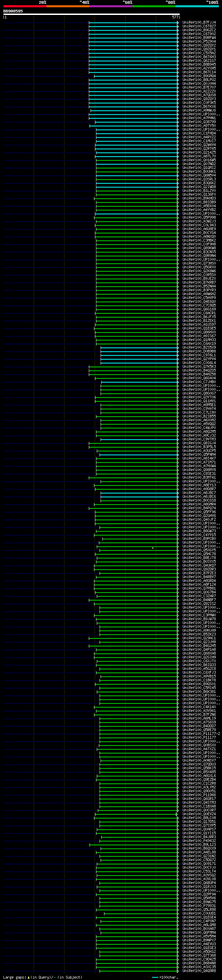Select the UniRef100_B6T6H3 label

(x=199, y=57)
